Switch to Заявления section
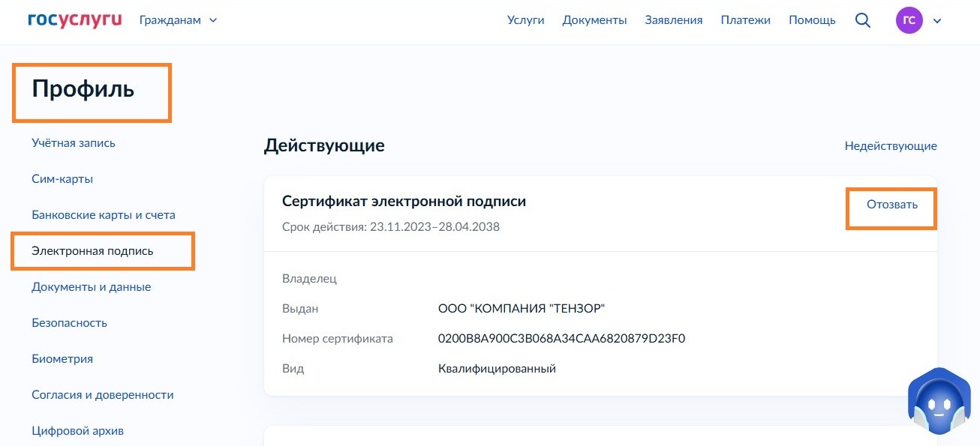 673,20
